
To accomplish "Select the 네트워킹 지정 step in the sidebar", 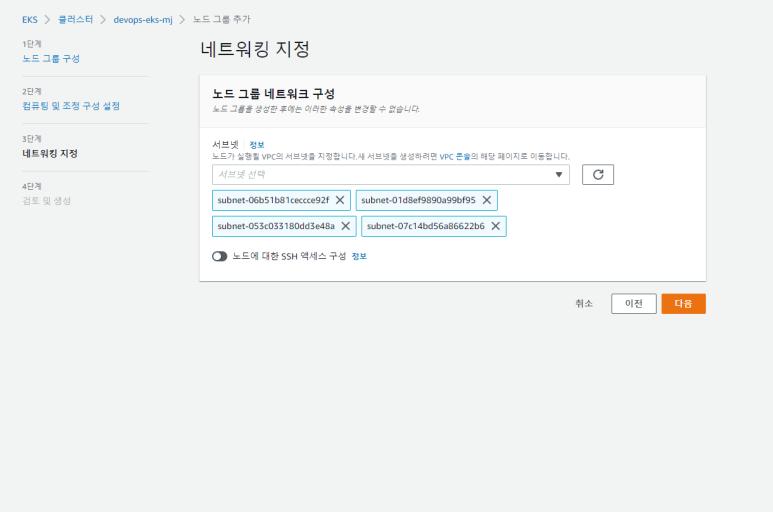I will tap(50, 154).
